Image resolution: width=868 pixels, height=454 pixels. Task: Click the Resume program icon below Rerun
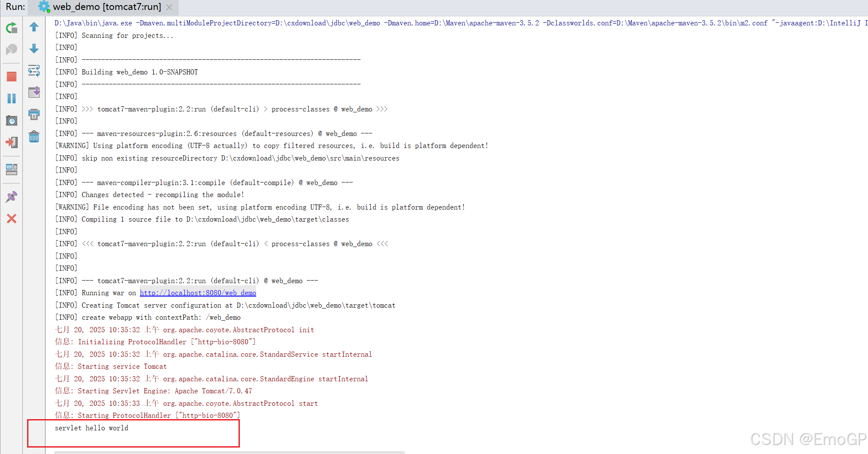tap(12, 50)
